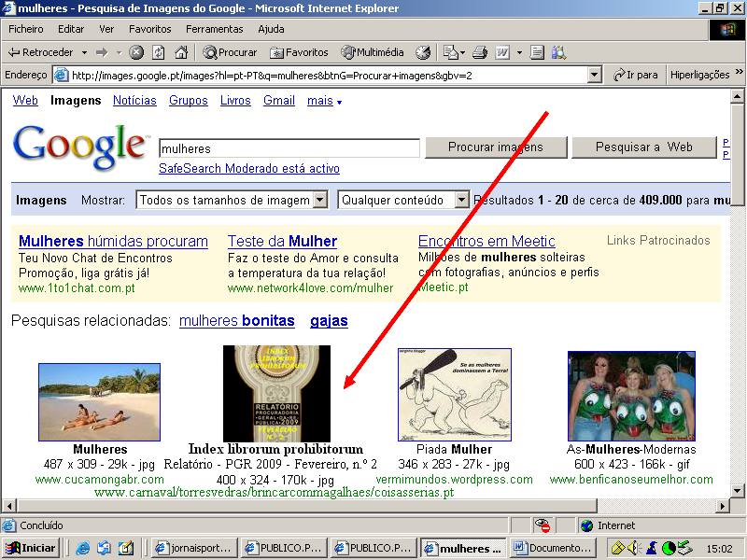Screen dimensions: 747x560
Task: Click the www.cucamongabr.com result URL
Action: (x=100, y=479)
